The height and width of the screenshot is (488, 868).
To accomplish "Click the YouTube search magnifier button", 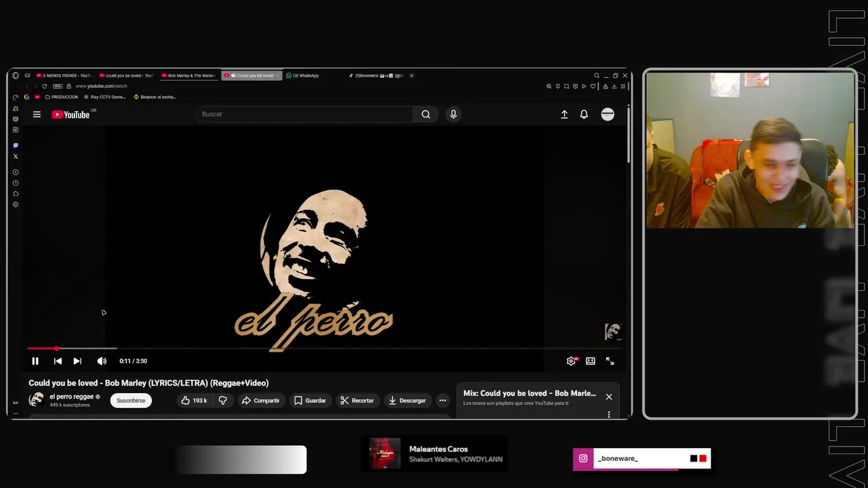I will tap(426, 115).
